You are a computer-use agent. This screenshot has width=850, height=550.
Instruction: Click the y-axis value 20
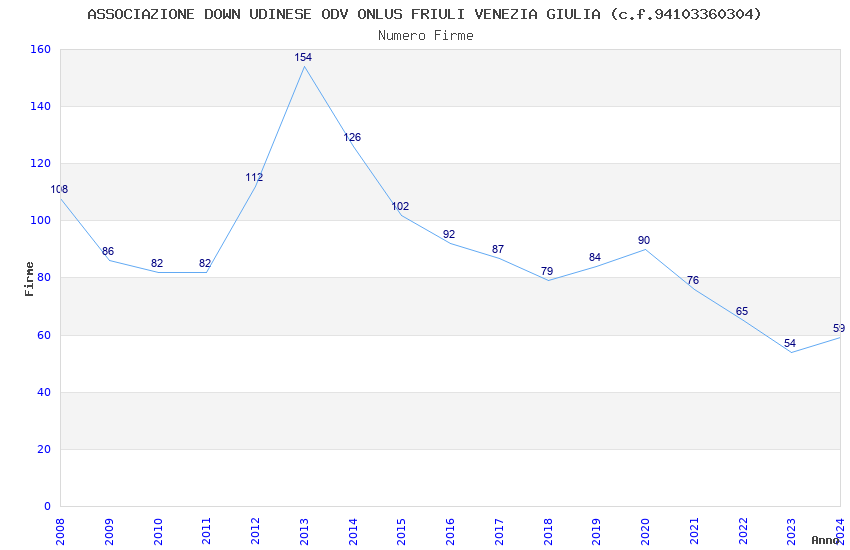pos(43,449)
